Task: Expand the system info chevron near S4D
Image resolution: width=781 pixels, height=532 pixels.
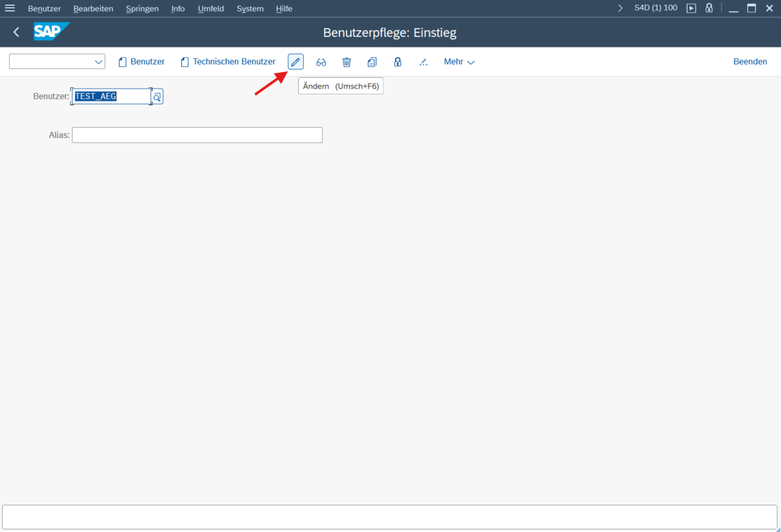Action: [620, 8]
